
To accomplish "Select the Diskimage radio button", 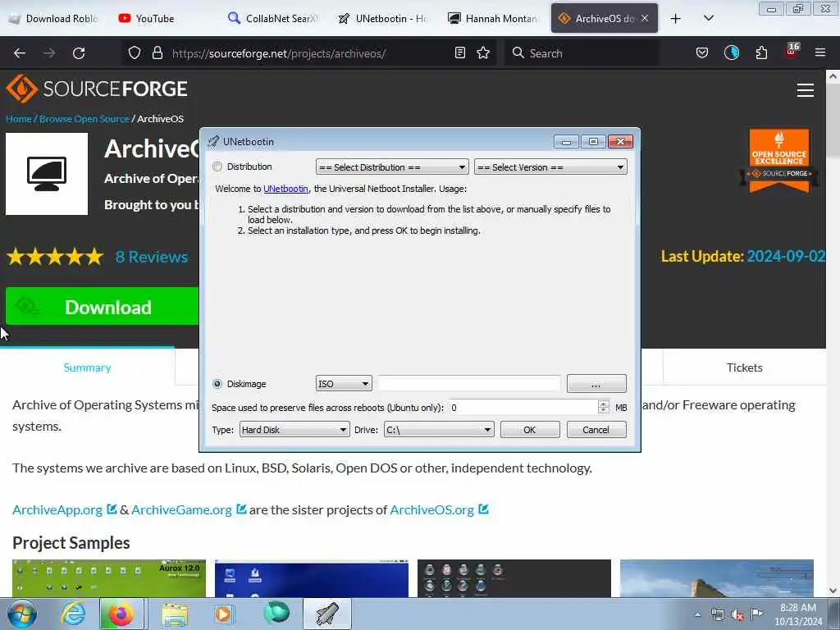I will point(217,384).
